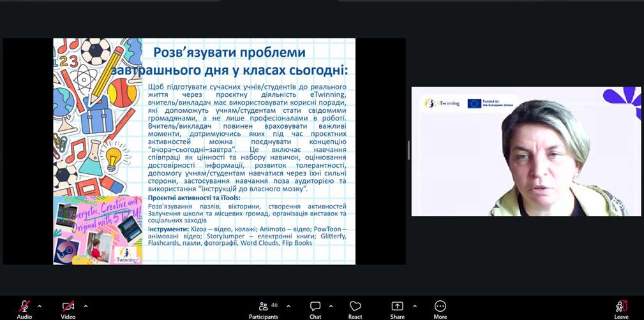Screen dimensions: 644x320
Task: Expand the video options caret
Action: [86, 306]
